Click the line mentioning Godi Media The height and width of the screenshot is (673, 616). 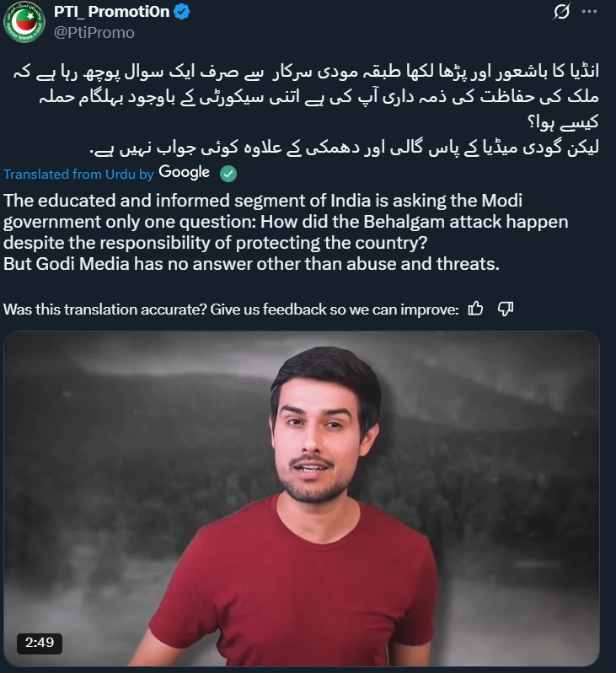click(251, 263)
